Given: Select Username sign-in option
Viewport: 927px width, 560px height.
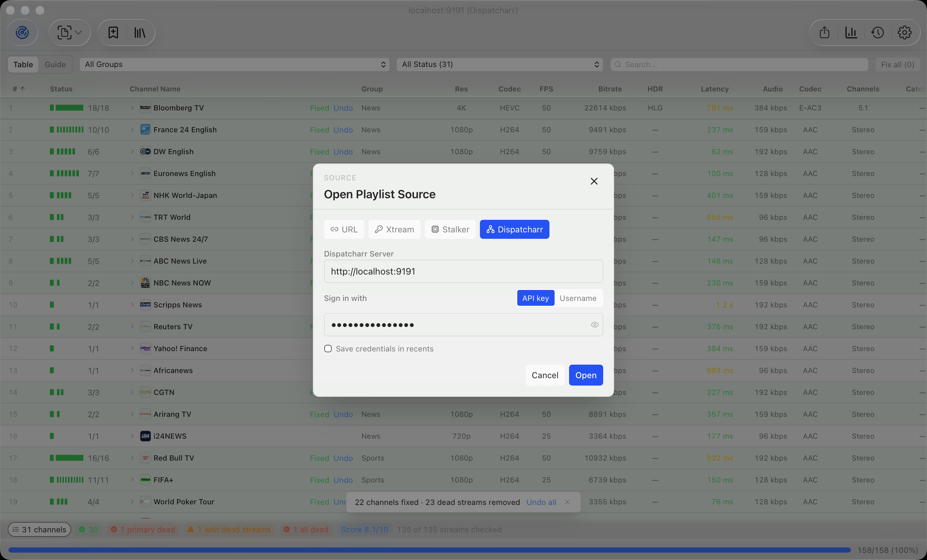Looking at the screenshot, I should (578, 298).
